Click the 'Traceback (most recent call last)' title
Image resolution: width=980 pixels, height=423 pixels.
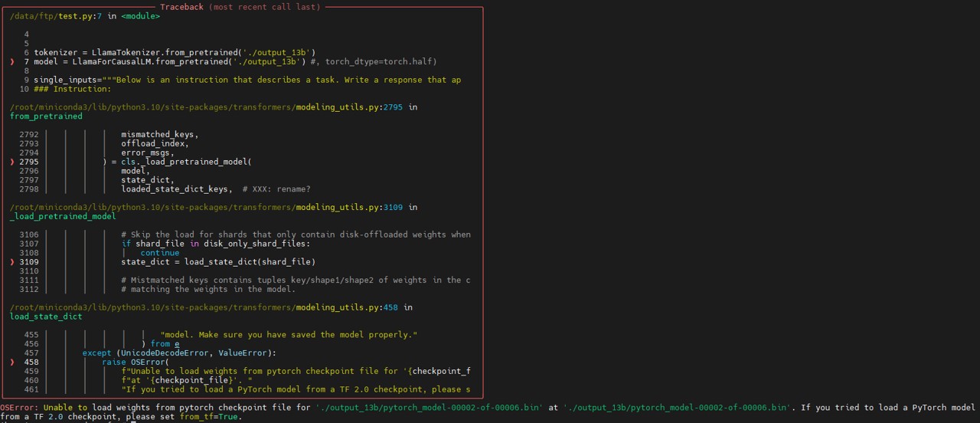240,7
